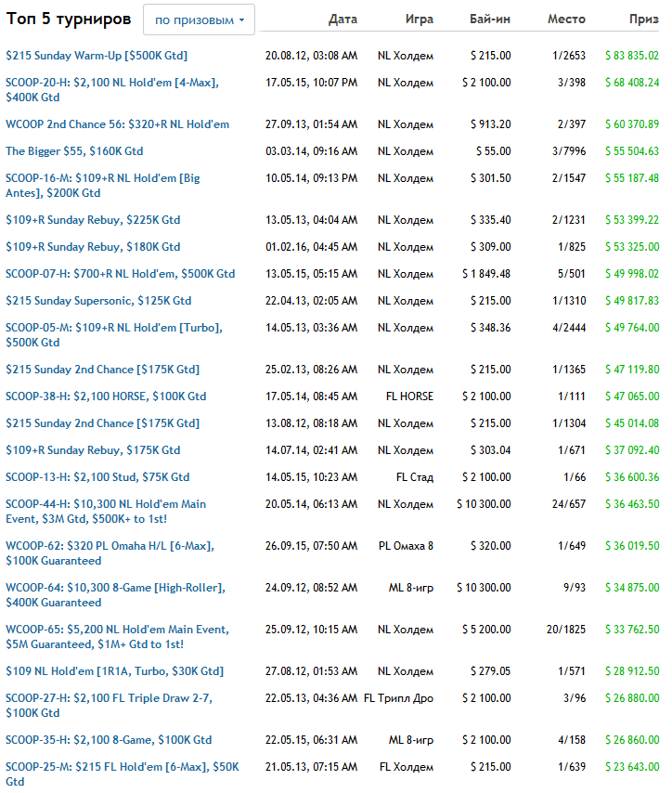Open SCOOP-44-H $10,300 Main Event link
672x793 pixels.
pyautogui.click(x=106, y=504)
